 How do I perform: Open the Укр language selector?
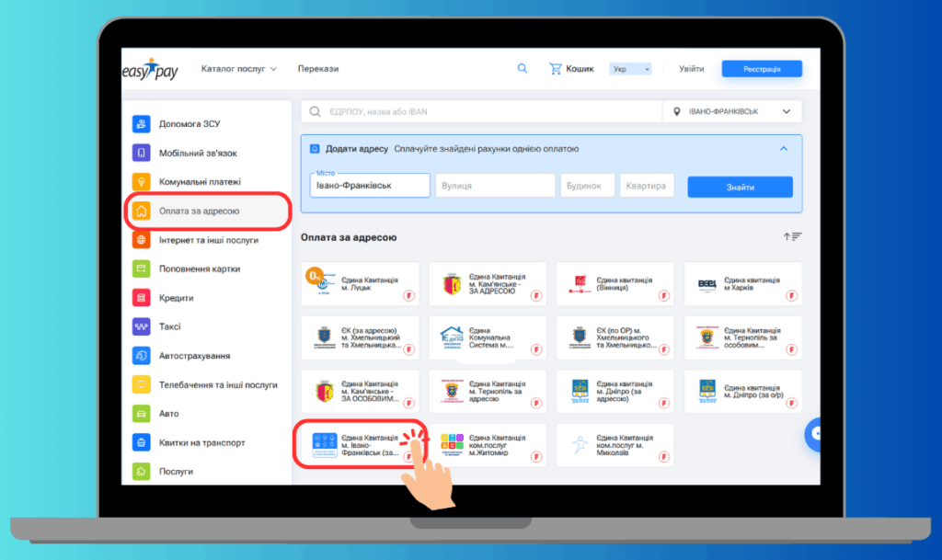coord(629,69)
